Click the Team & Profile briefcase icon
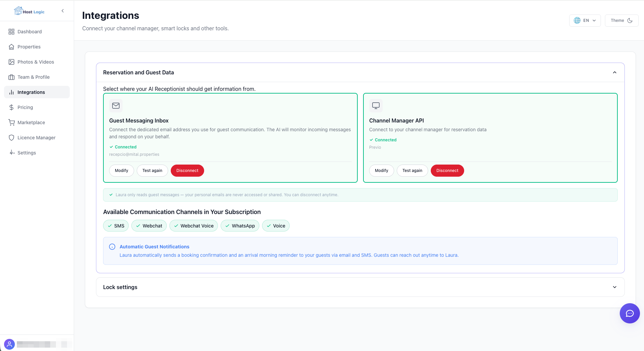The height and width of the screenshot is (351, 644). click(x=11, y=77)
